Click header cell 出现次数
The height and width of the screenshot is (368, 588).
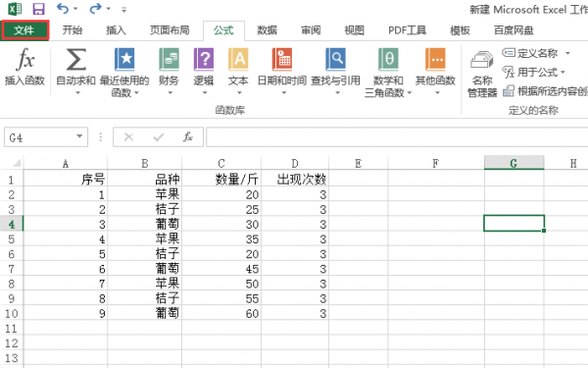[x=295, y=180]
